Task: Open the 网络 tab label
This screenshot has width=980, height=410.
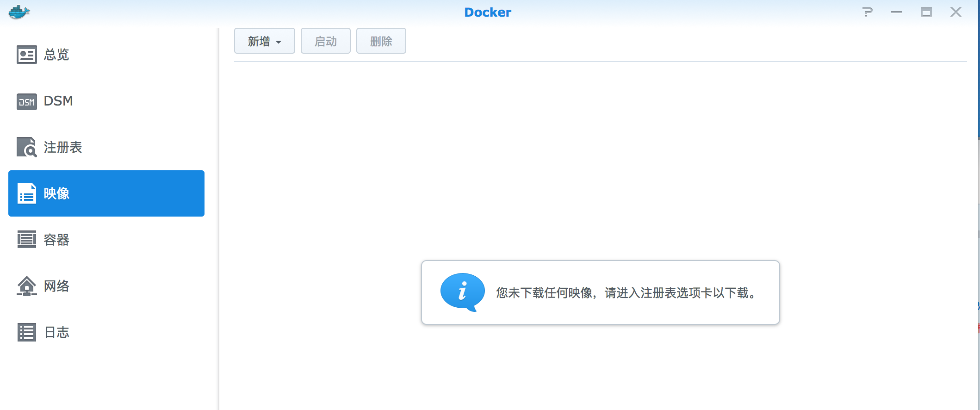Action: [x=56, y=286]
